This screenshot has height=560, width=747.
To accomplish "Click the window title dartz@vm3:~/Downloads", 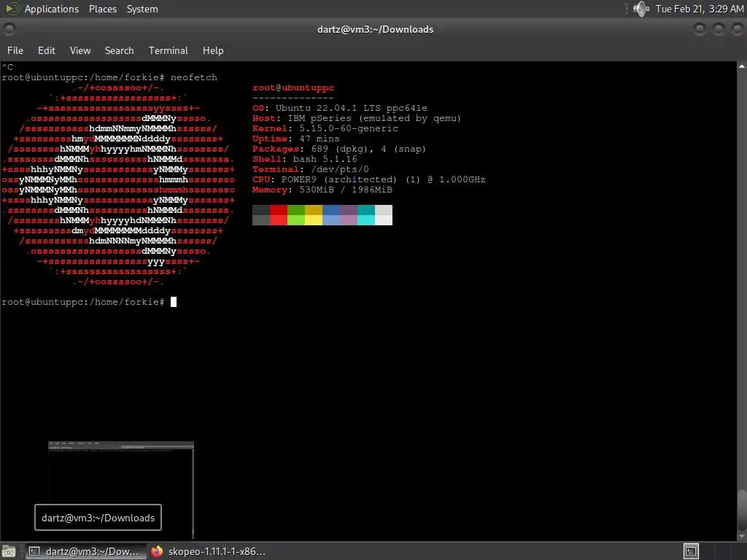I will click(376, 29).
